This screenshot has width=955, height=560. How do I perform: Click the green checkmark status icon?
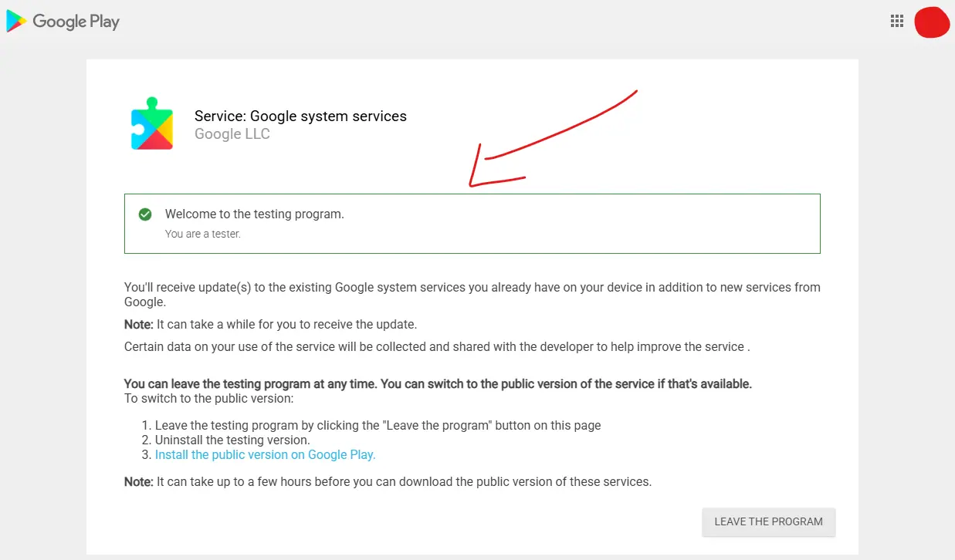point(145,214)
